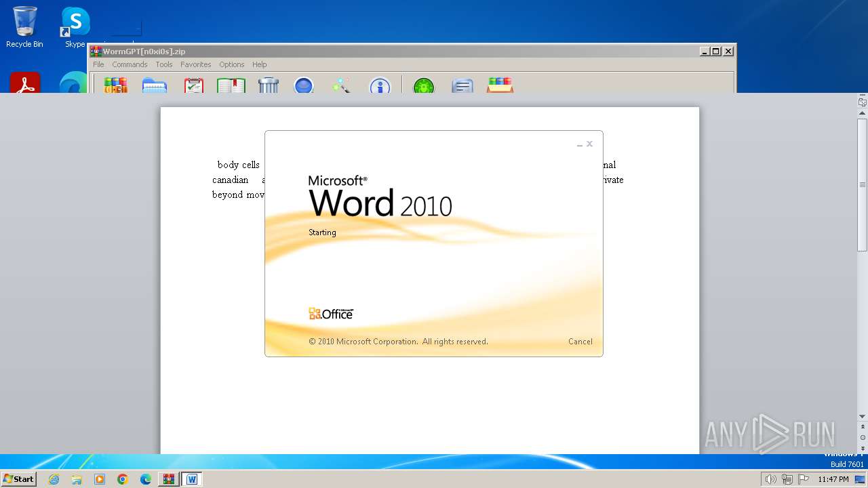This screenshot has height=488, width=868.
Task: Click the ruler toggle icon above scrollbar
Action: (x=863, y=102)
